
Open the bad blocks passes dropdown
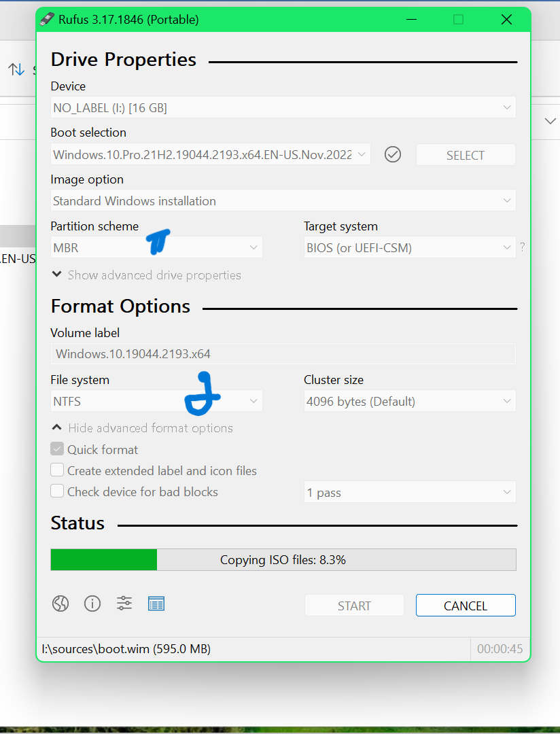tap(410, 492)
